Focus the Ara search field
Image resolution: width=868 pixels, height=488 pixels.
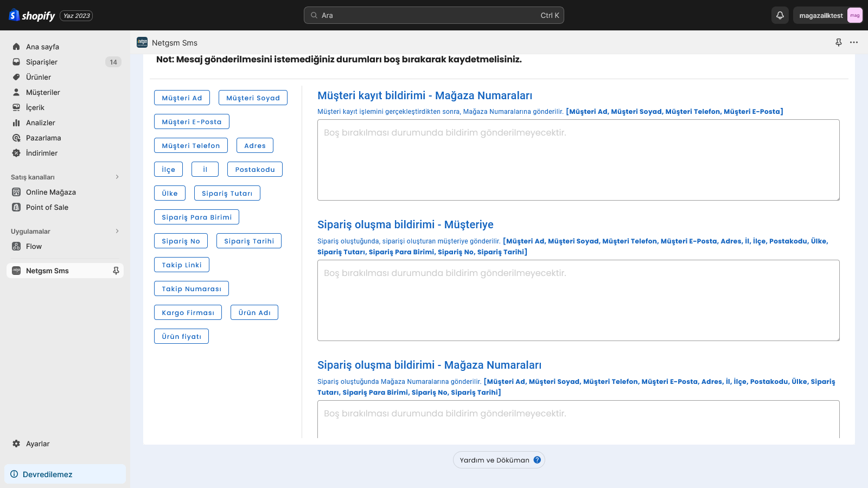434,15
